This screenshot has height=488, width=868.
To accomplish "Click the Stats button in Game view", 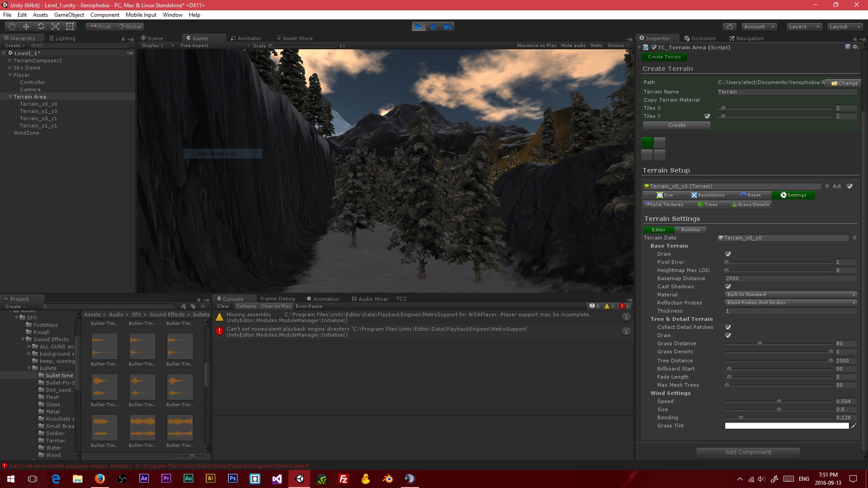I will click(596, 46).
